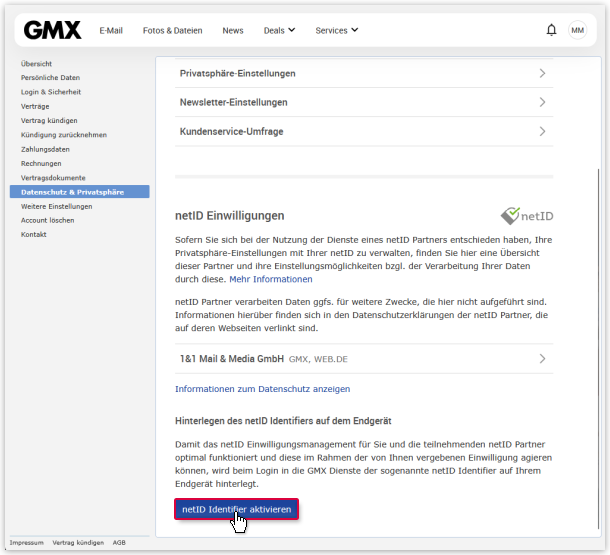The width and height of the screenshot is (610, 555).
Task: Expand the Deals dropdown menu
Action: click(279, 30)
